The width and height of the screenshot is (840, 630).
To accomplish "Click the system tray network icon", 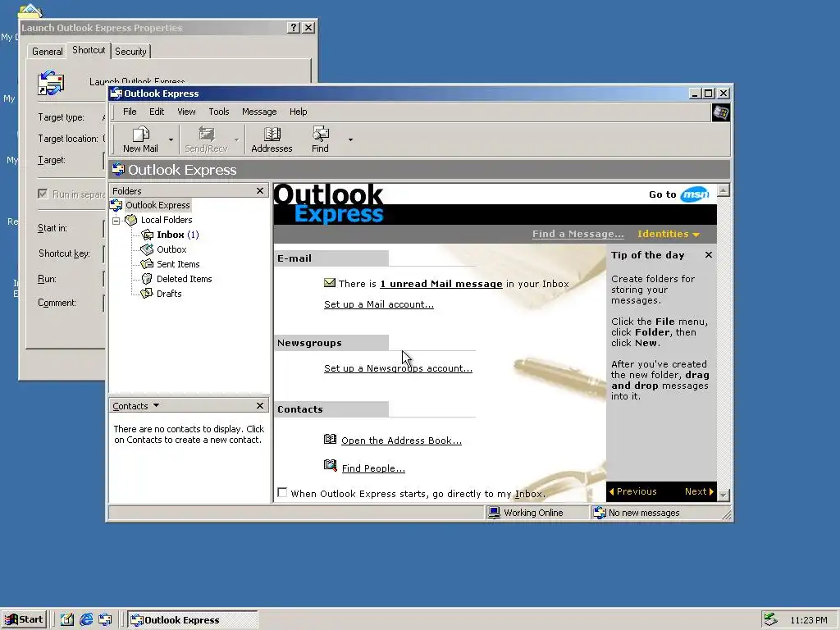I will [771, 620].
